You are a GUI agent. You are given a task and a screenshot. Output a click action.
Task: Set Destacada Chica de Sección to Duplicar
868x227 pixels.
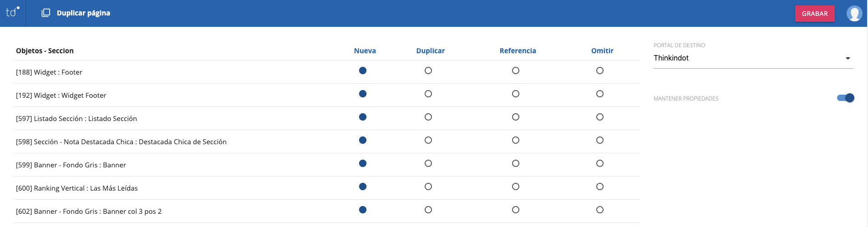[x=428, y=140]
